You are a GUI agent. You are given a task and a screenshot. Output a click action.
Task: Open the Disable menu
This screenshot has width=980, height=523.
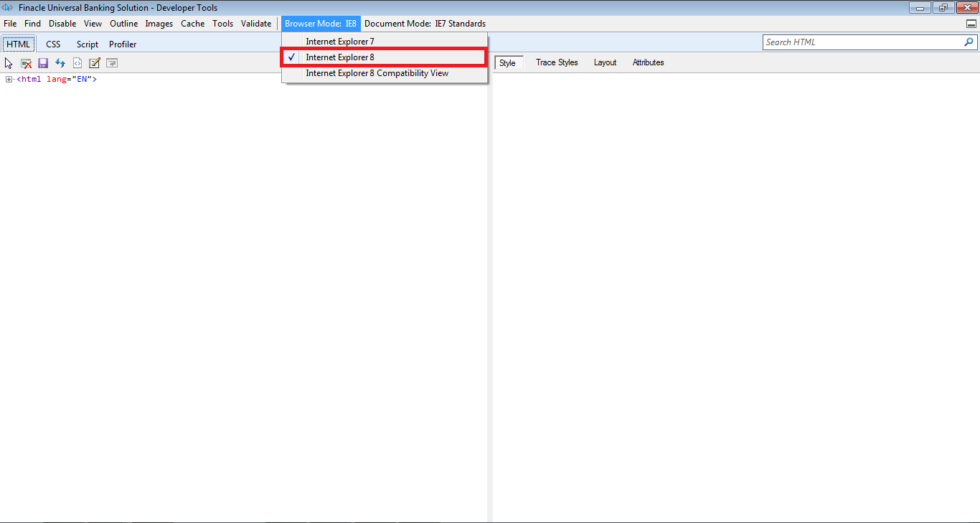(x=62, y=23)
